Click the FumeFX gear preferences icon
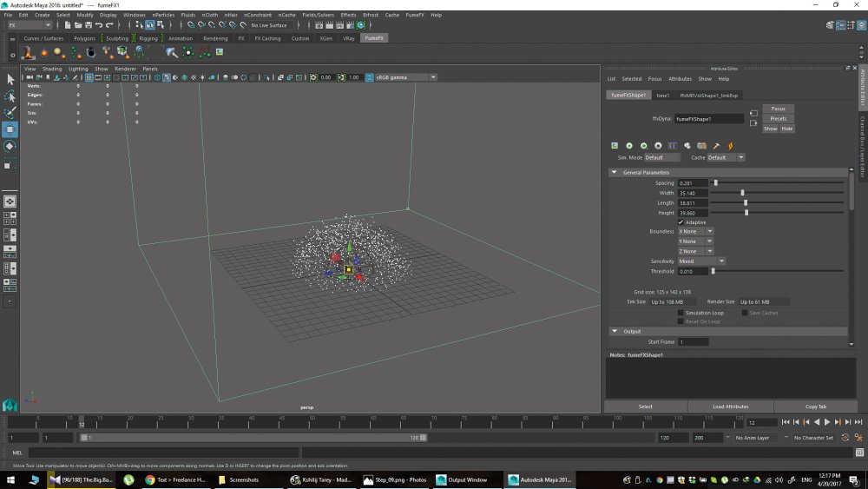Viewport: 868px width, 489px height. [658, 146]
